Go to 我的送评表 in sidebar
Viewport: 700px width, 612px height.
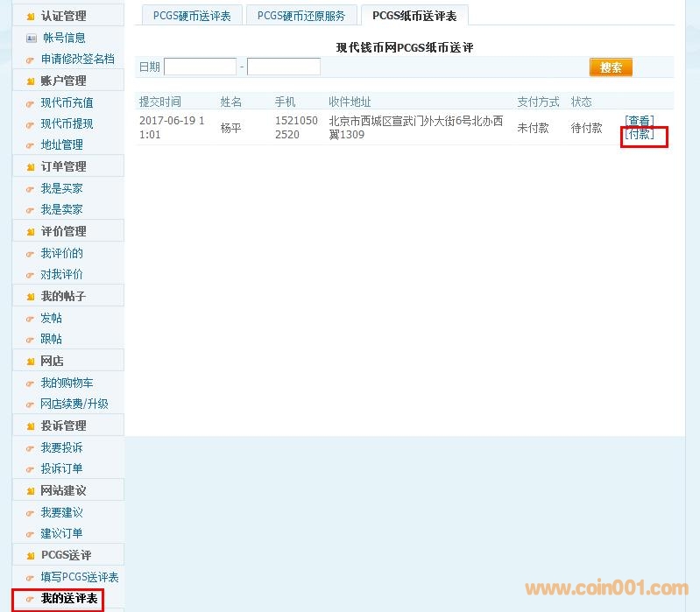(68, 599)
